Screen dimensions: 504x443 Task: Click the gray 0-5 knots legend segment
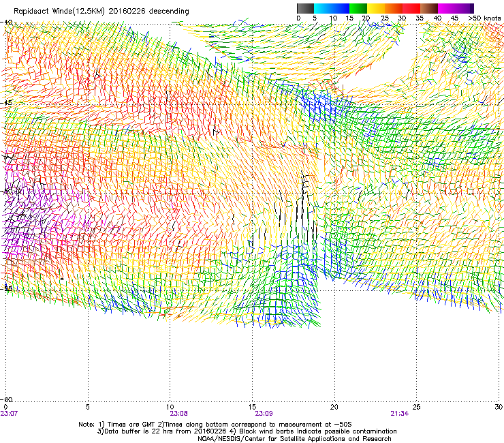305,8
